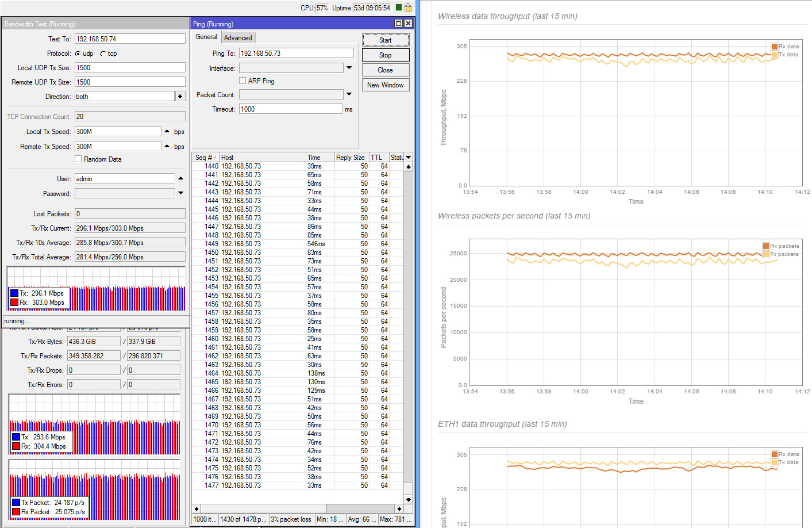Click the green status indicator near Uptime
The height and width of the screenshot is (528, 812).
click(x=399, y=7)
